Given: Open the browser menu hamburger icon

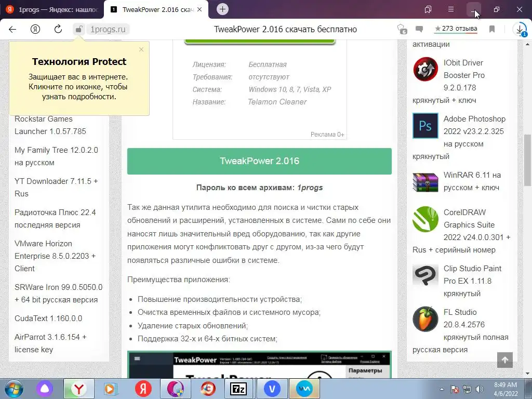Looking at the screenshot, I should pos(451,9).
